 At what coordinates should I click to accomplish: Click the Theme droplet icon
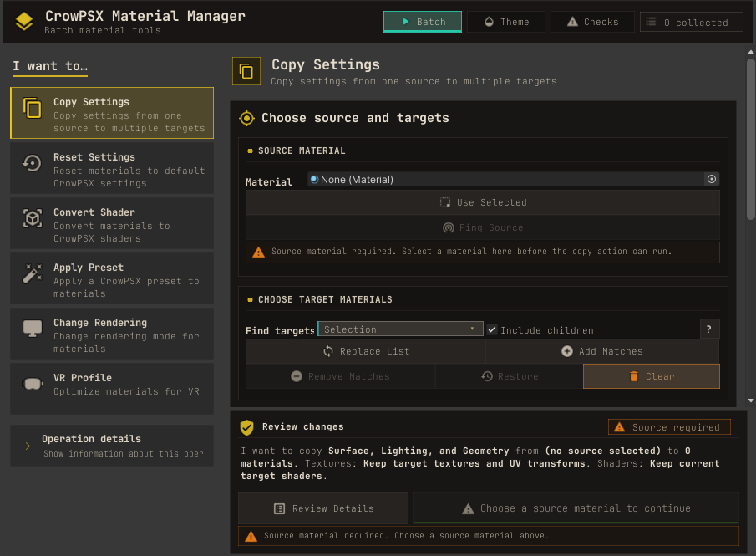tap(489, 22)
